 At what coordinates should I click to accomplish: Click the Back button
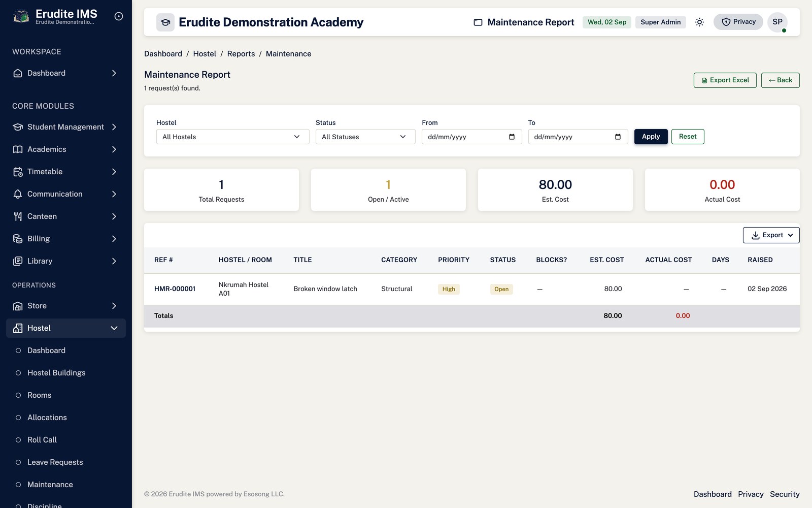(781, 80)
